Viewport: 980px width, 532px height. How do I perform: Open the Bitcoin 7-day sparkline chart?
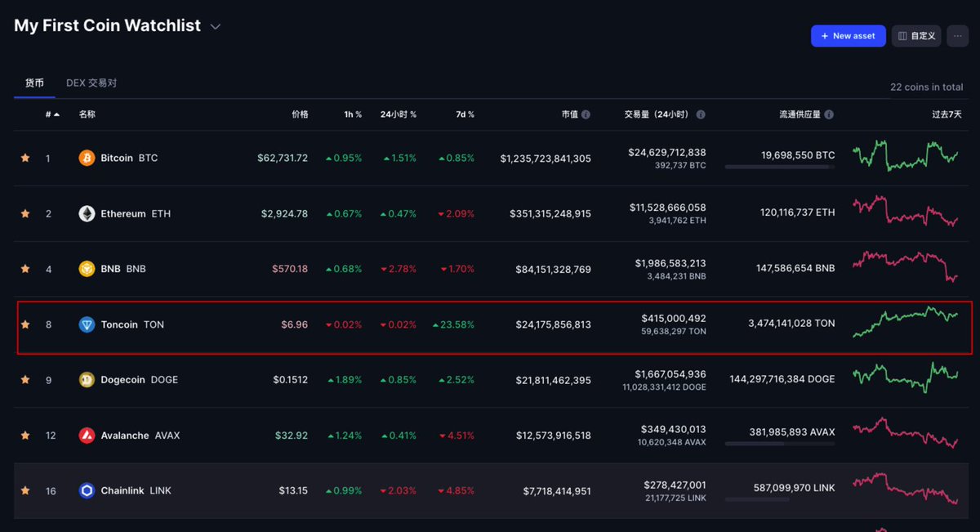(906, 155)
